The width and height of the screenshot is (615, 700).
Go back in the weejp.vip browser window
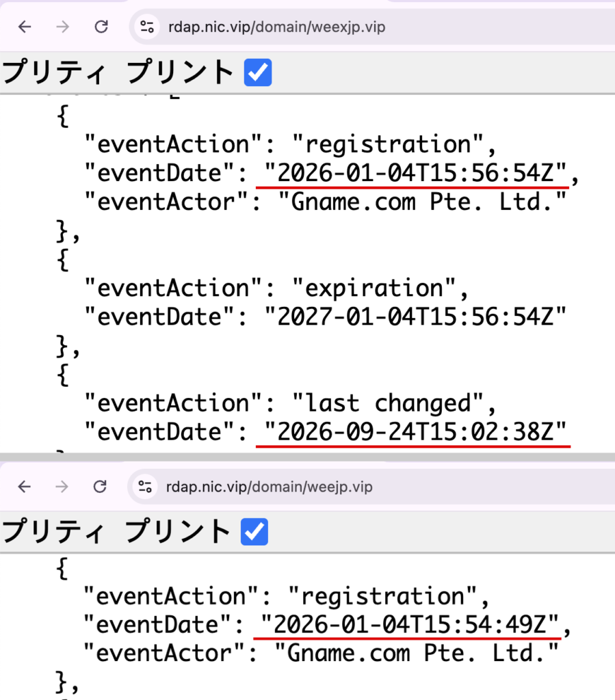(25, 486)
